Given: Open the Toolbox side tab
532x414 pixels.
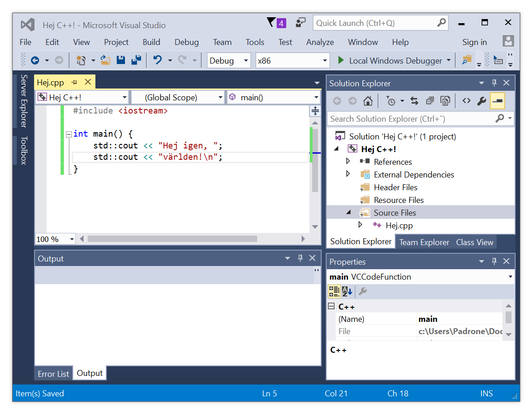Looking at the screenshot, I should [x=24, y=151].
